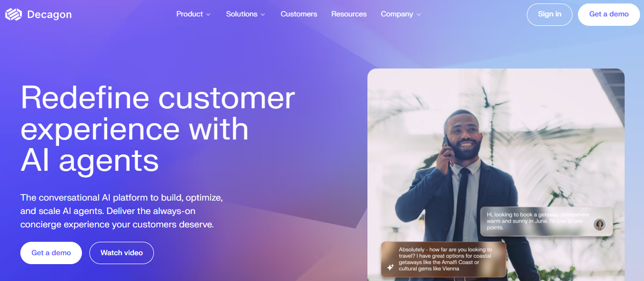The image size is (644, 281).
Task: Open the Resources nav item
Action: pos(349,14)
